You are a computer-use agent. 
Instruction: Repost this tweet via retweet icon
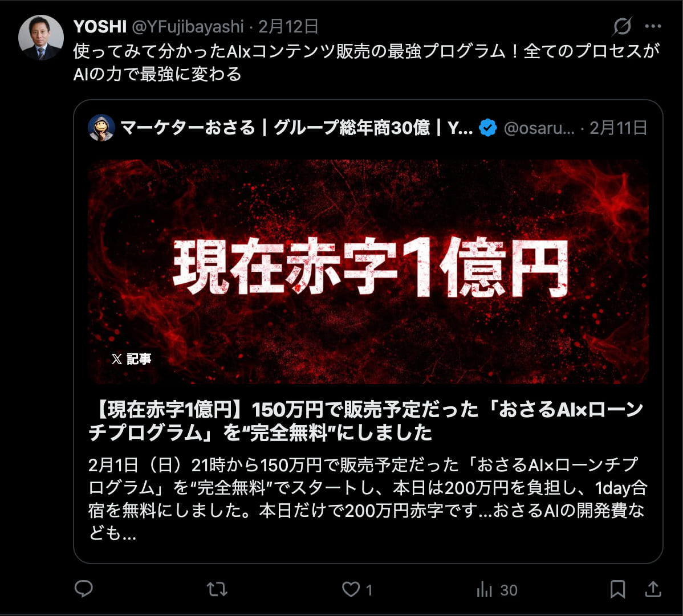217,589
